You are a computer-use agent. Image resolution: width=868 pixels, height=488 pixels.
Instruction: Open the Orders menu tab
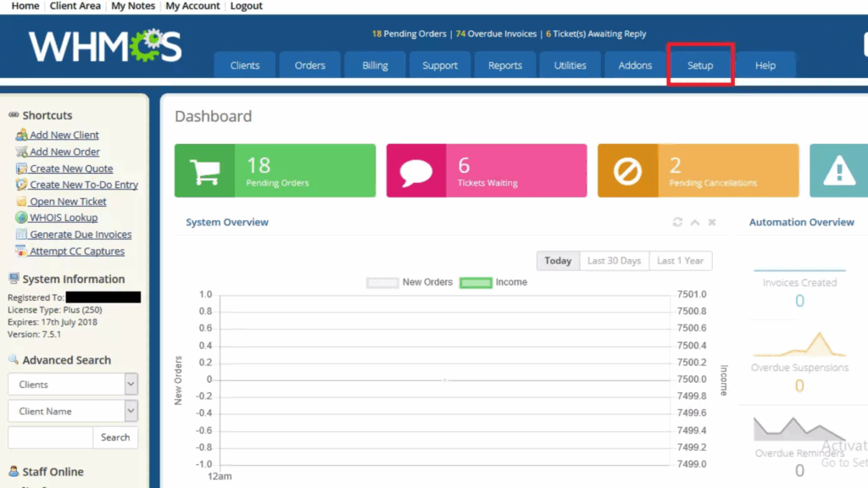[x=310, y=65]
